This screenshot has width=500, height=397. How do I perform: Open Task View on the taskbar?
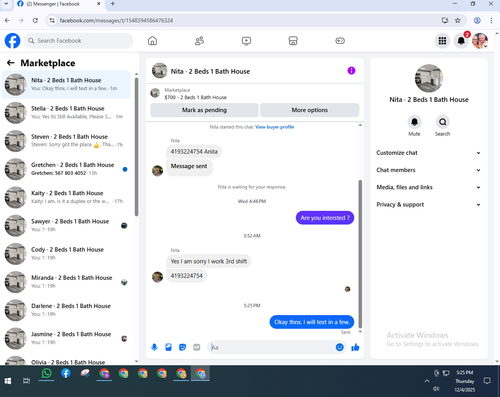pos(26,381)
